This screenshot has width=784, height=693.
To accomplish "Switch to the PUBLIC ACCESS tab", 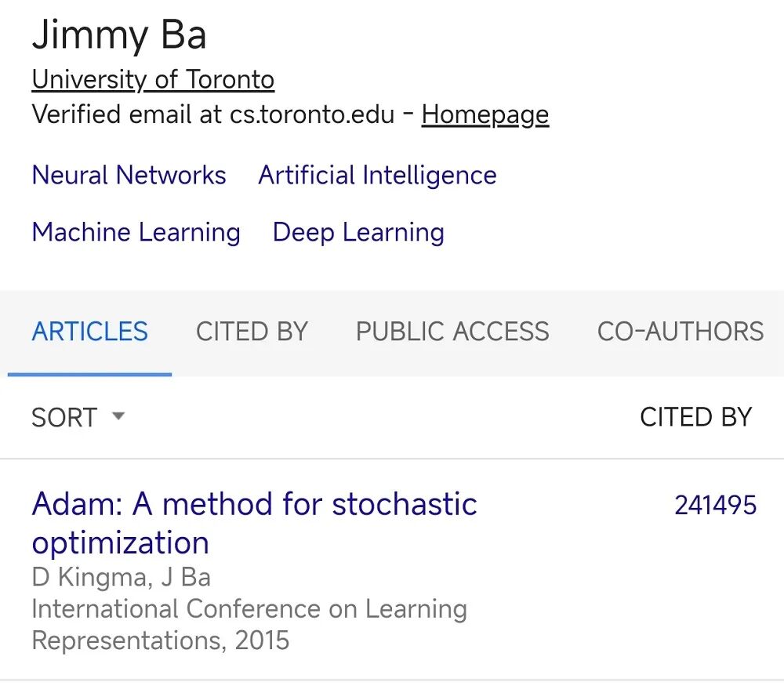I will click(x=452, y=331).
